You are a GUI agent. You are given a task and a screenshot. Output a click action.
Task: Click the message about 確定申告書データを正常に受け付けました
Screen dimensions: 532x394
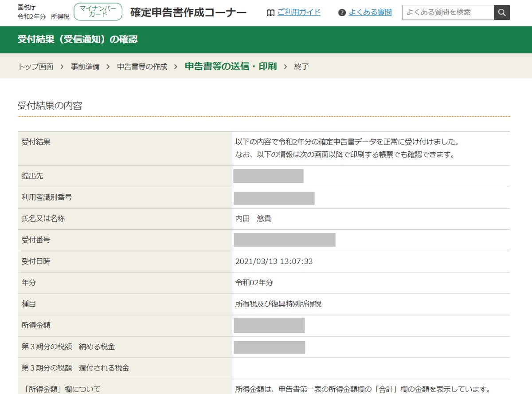click(x=347, y=142)
